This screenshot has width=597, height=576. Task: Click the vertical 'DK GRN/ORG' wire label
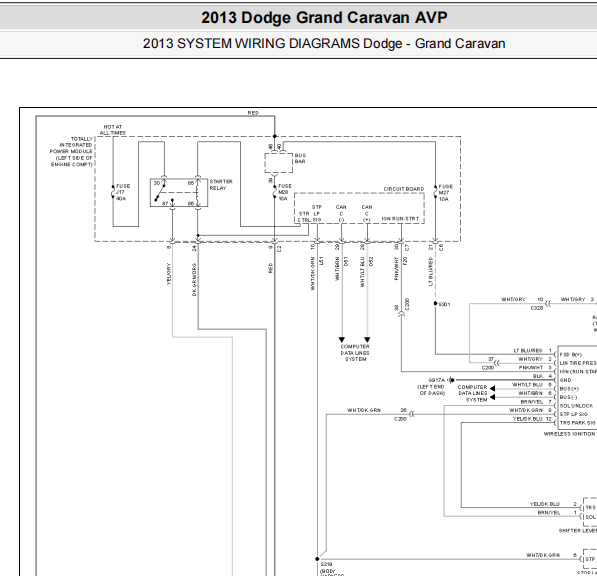(194, 280)
